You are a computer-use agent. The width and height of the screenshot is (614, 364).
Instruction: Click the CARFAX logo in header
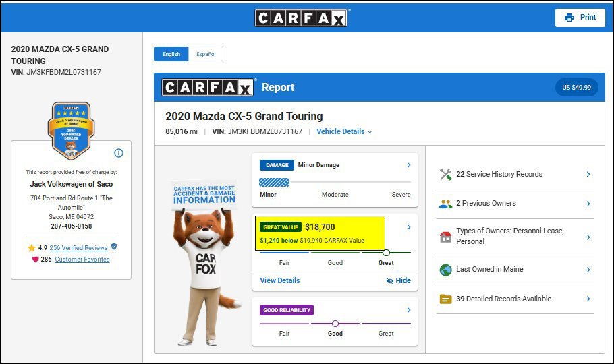click(x=302, y=18)
